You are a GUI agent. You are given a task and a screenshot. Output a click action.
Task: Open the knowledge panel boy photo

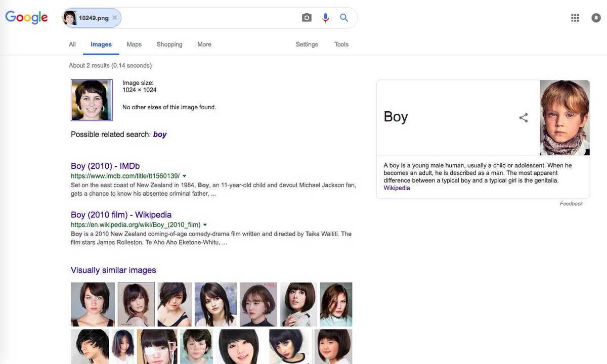[x=565, y=118]
